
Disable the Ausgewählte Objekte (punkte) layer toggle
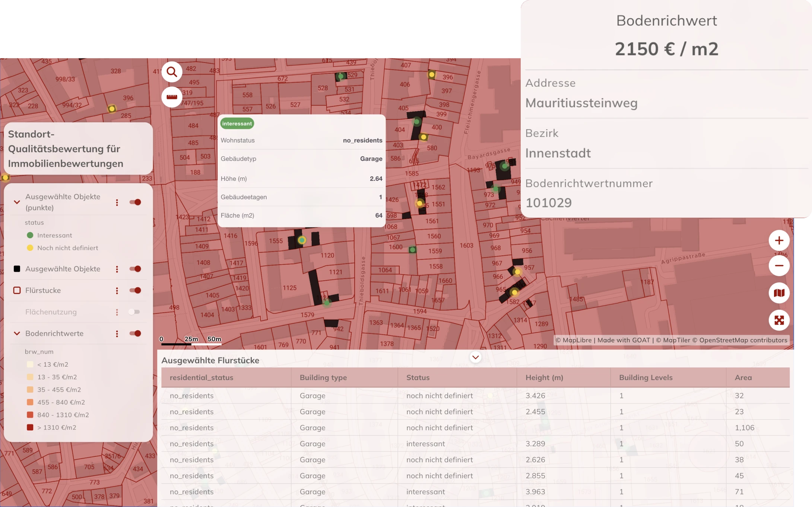pos(135,202)
